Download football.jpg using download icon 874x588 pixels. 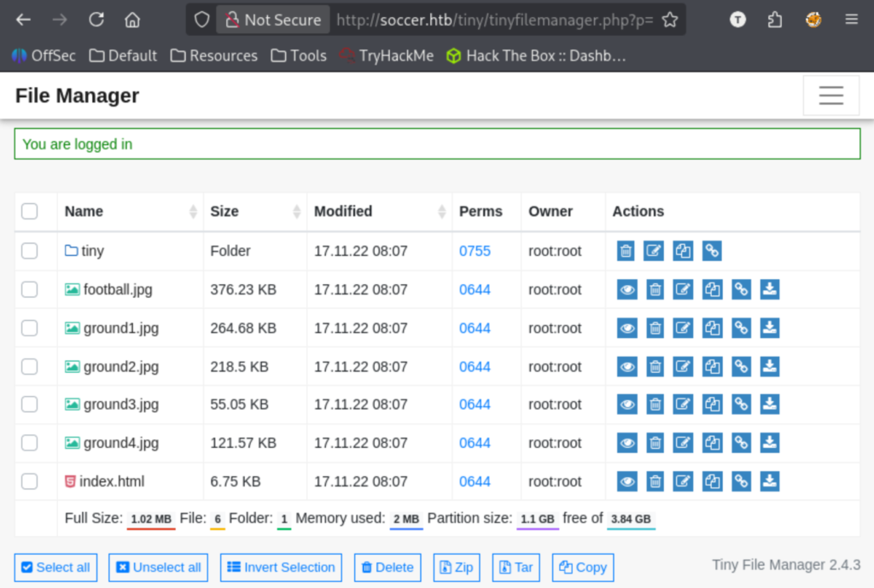(x=769, y=289)
